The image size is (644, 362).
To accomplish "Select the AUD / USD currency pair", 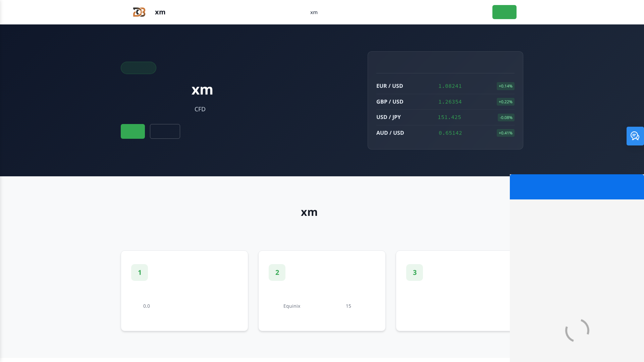I will (390, 133).
